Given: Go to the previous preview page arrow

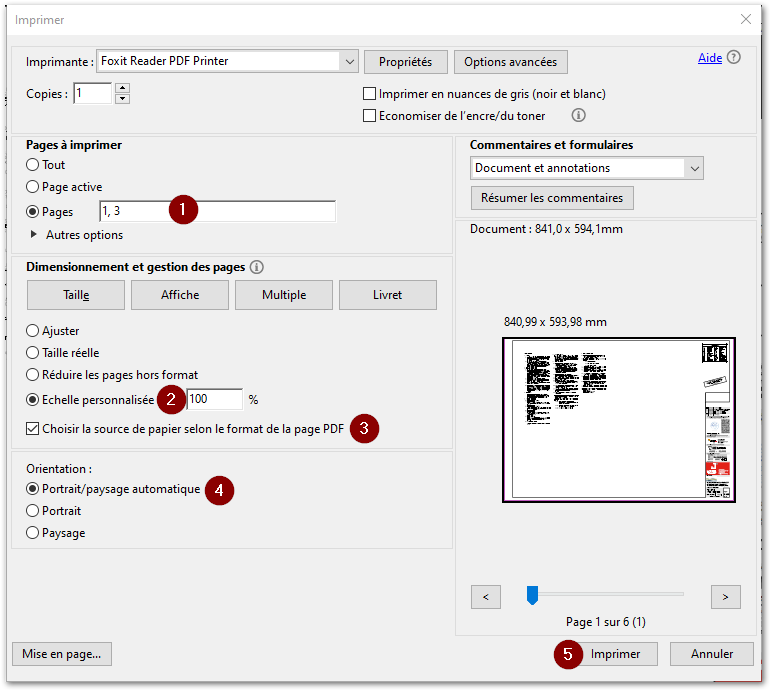Looking at the screenshot, I should pyautogui.click(x=485, y=597).
